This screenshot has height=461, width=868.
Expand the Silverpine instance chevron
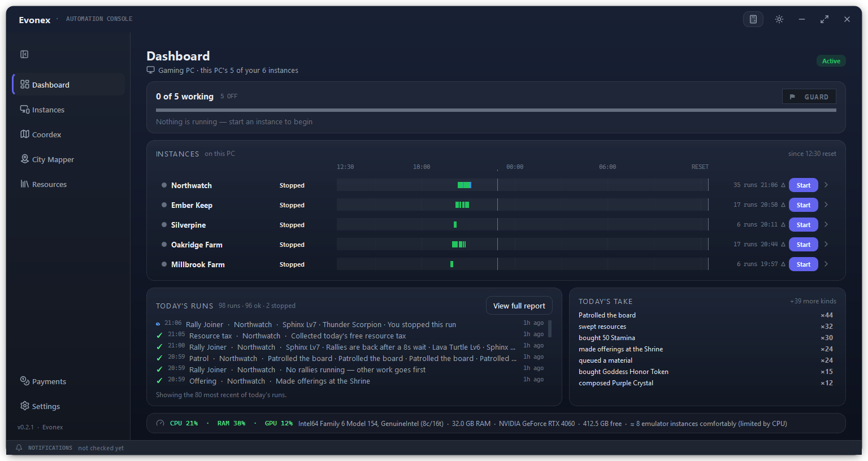tap(826, 224)
